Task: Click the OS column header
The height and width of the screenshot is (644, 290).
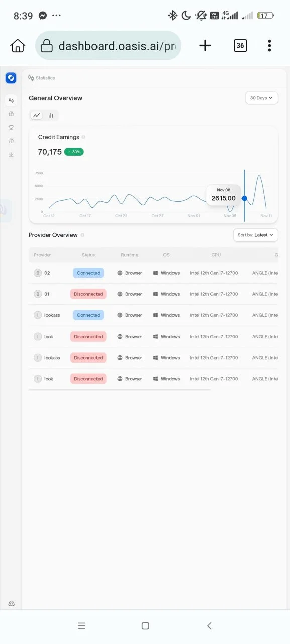Action: click(166, 255)
